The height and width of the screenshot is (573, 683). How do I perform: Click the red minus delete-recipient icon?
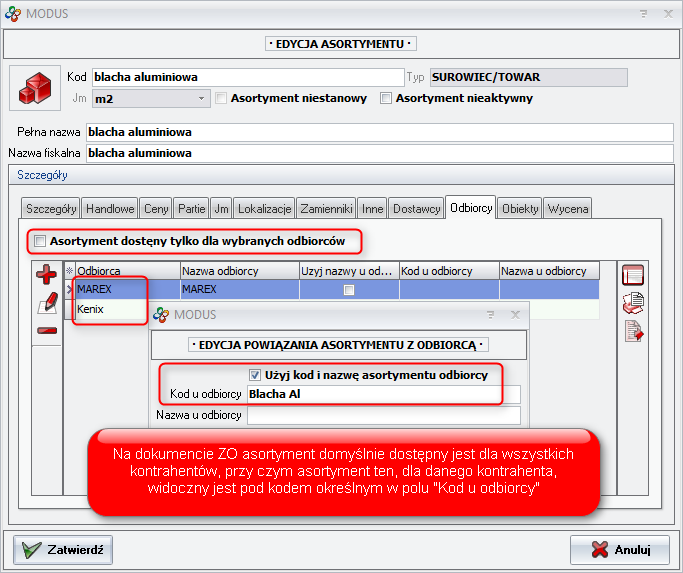pyautogui.click(x=46, y=330)
